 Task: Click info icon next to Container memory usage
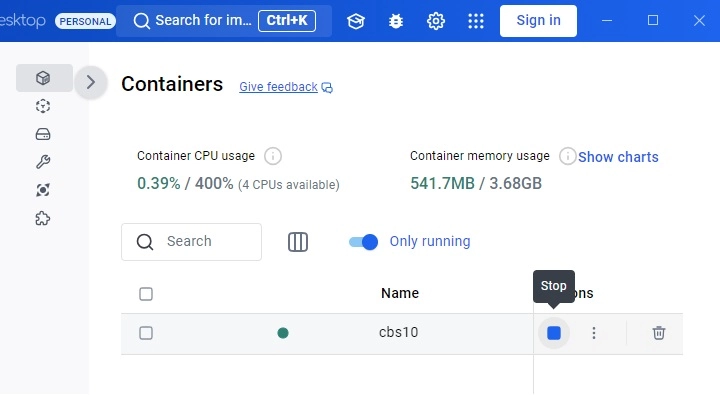pyautogui.click(x=567, y=156)
